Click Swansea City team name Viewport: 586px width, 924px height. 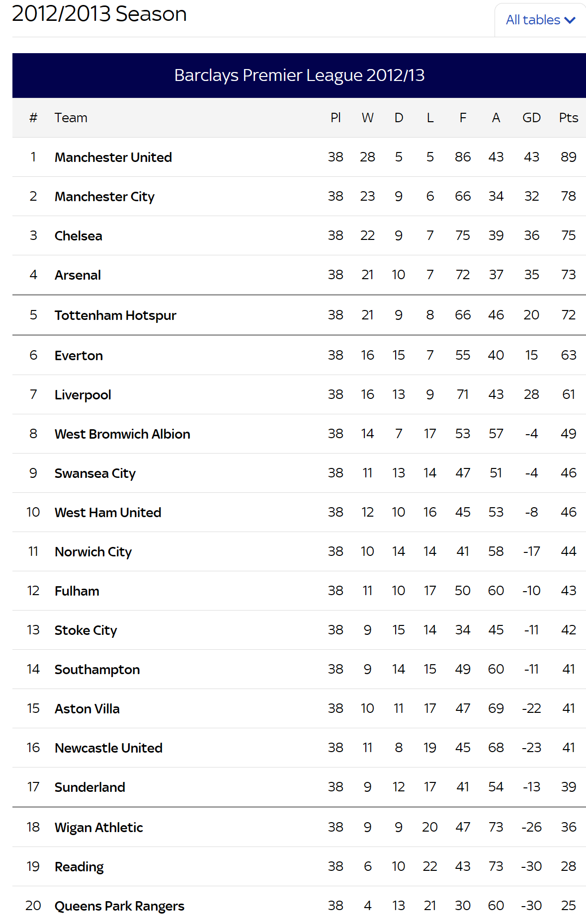click(95, 473)
